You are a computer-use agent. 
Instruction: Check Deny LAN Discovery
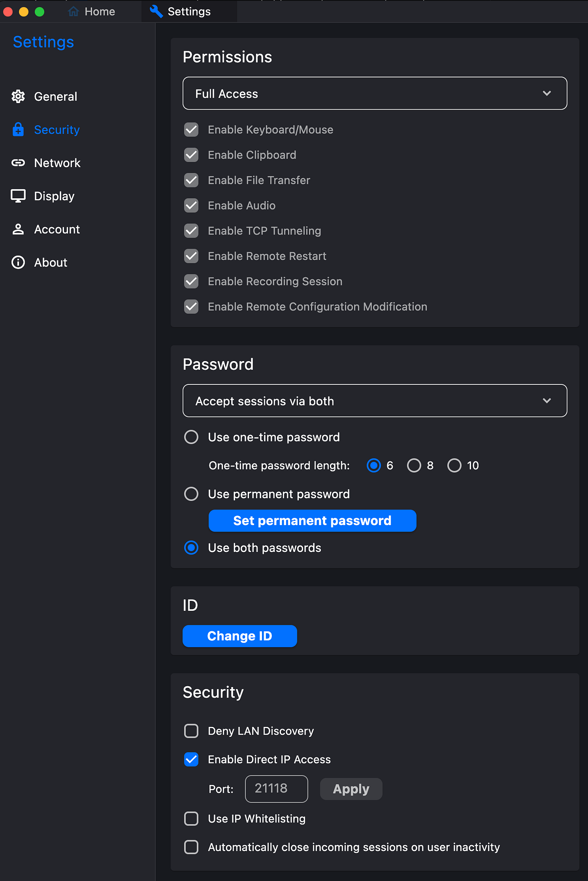(191, 731)
